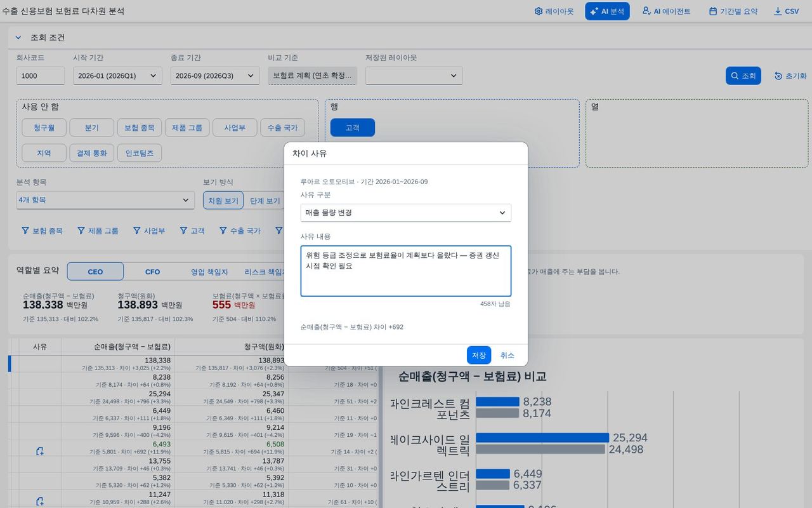
Task: Select the 25,294 cell in the 순매출 column
Action: (x=119, y=398)
